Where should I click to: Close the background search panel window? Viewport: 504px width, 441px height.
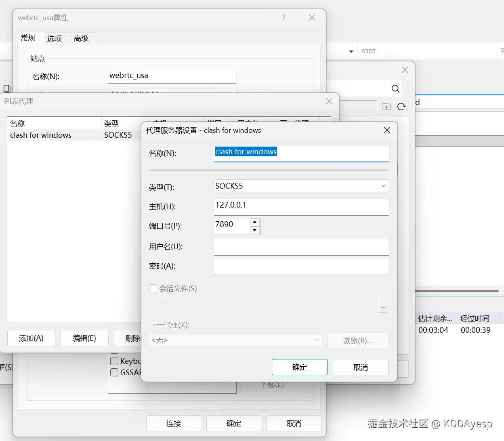pyautogui.click(x=405, y=69)
